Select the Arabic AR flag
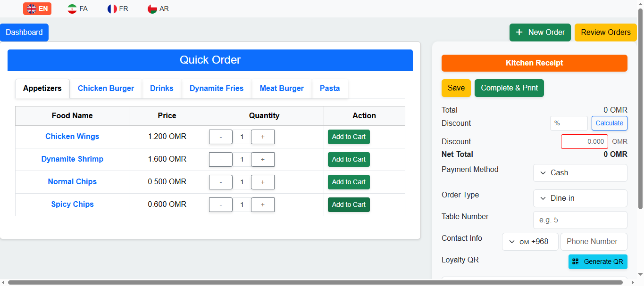This screenshot has width=644, height=286. pos(158,8)
